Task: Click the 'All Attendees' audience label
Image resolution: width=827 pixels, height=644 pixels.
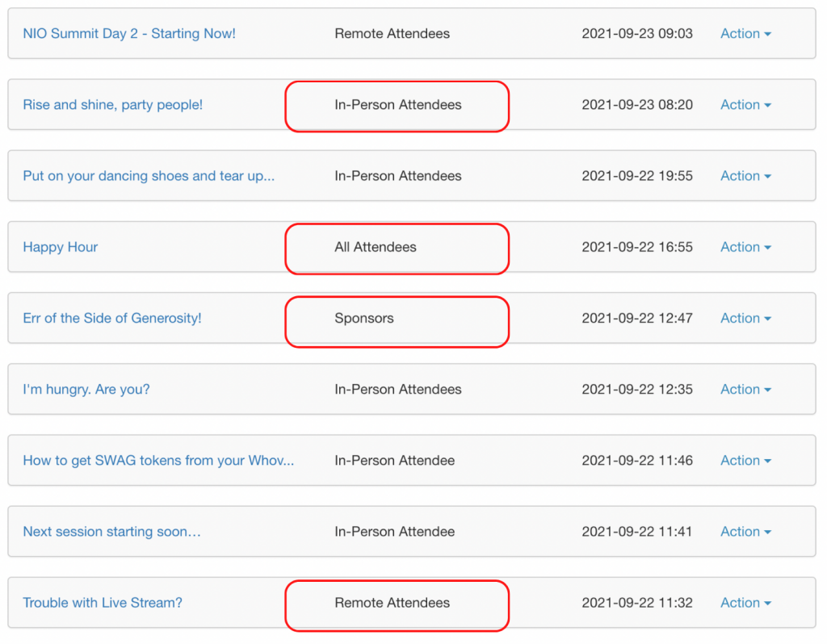Action: [376, 247]
